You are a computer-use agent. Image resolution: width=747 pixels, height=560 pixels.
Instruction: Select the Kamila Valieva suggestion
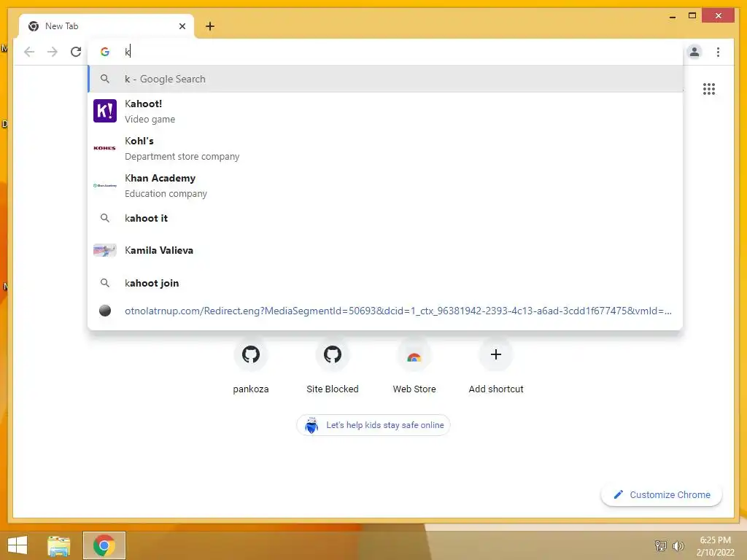(x=385, y=251)
